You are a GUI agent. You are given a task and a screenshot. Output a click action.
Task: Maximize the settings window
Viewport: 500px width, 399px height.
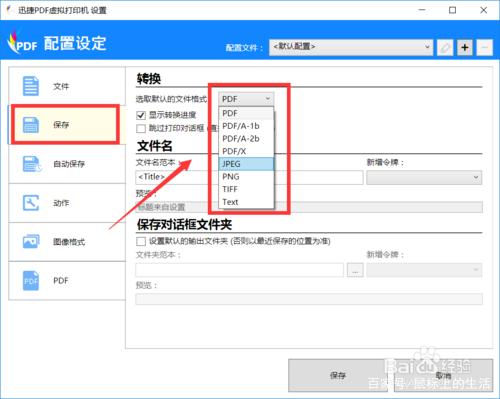pyautogui.click(x=453, y=10)
